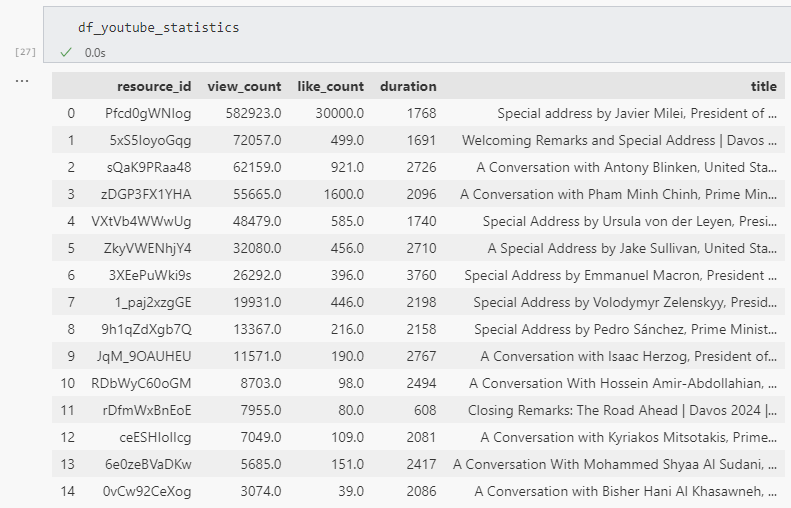Image resolution: width=791 pixels, height=508 pixels.
Task: Click the like count 30000.0
Action: (x=340, y=114)
